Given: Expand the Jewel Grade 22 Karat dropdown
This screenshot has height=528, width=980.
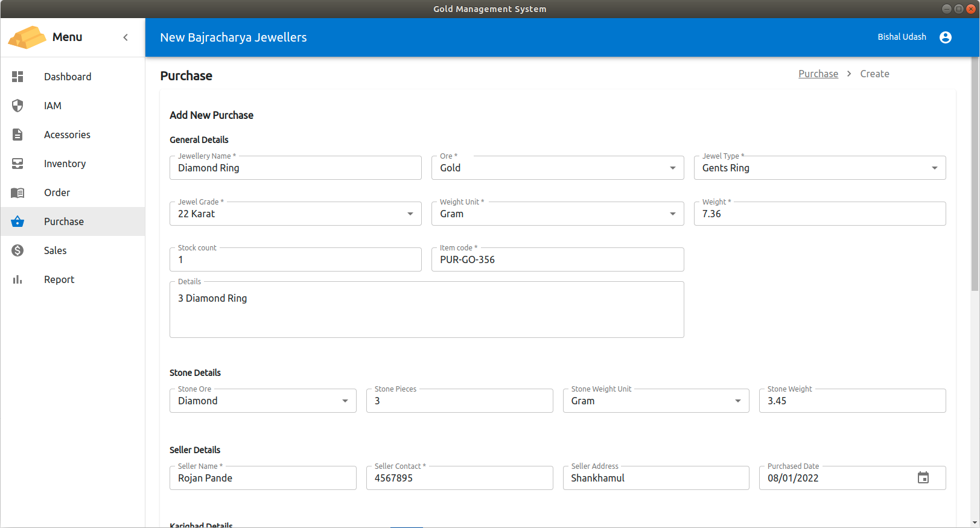Looking at the screenshot, I should (x=296, y=214).
